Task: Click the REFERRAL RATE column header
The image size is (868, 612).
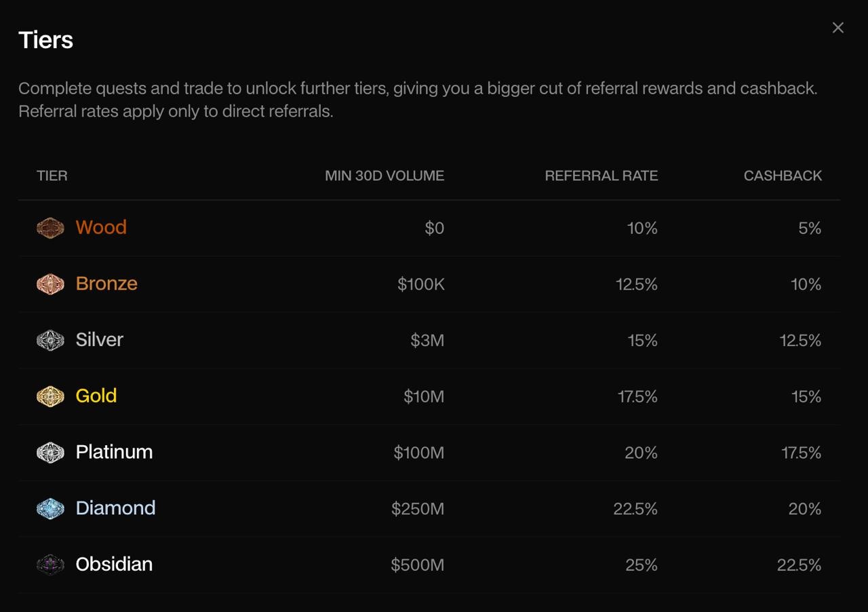Action: click(601, 176)
